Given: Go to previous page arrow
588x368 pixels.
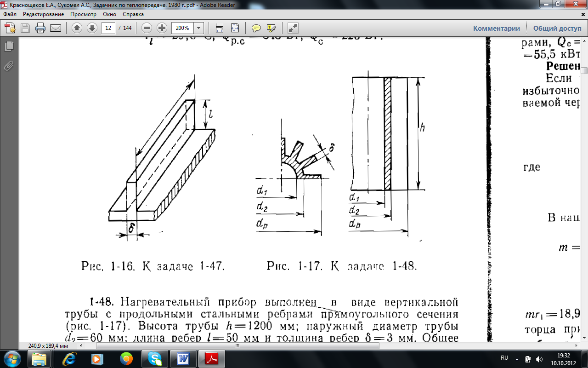Looking at the screenshot, I should 77,28.
